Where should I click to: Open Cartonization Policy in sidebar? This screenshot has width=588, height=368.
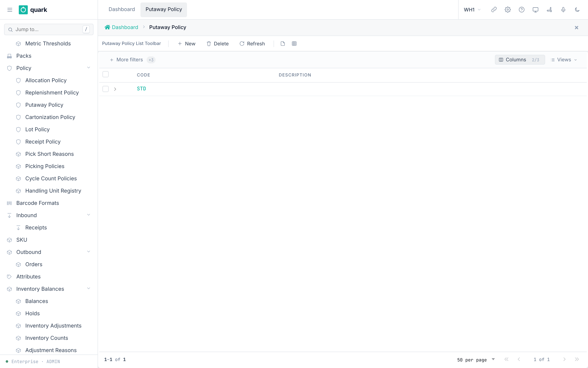click(50, 117)
